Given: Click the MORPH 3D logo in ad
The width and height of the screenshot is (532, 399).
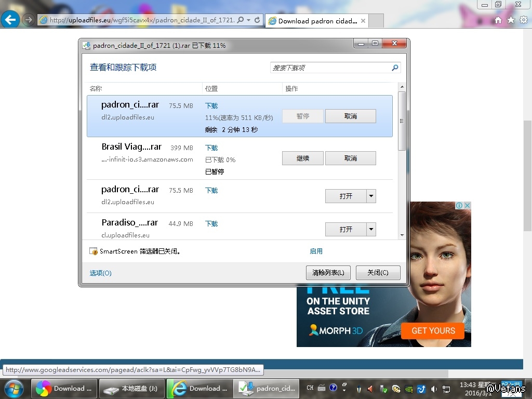Looking at the screenshot, I should click(x=336, y=330).
